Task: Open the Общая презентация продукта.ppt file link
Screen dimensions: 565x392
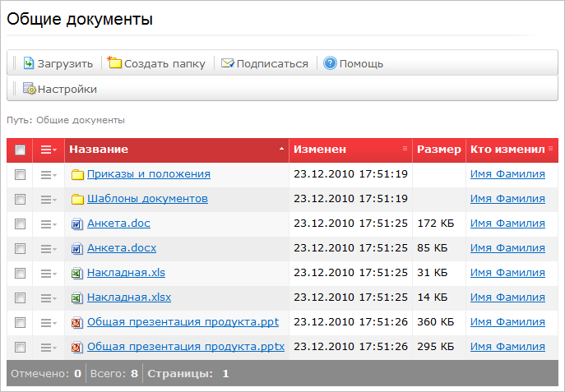Action: pyautogui.click(x=183, y=322)
